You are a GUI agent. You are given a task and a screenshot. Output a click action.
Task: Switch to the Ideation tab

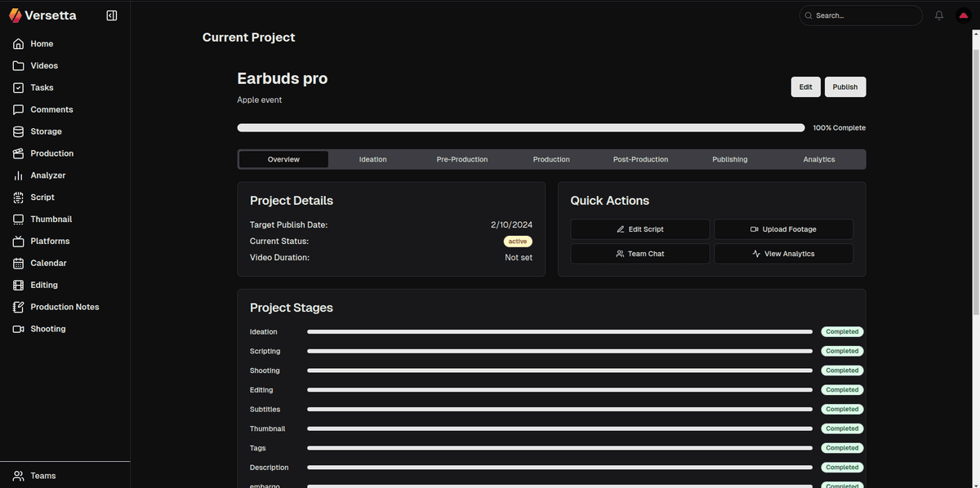click(x=373, y=159)
